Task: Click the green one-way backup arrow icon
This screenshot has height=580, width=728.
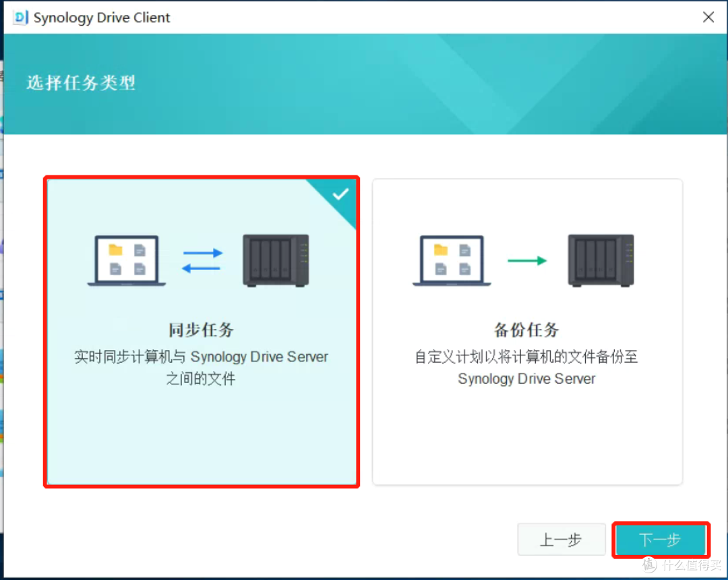Action: coord(527,260)
